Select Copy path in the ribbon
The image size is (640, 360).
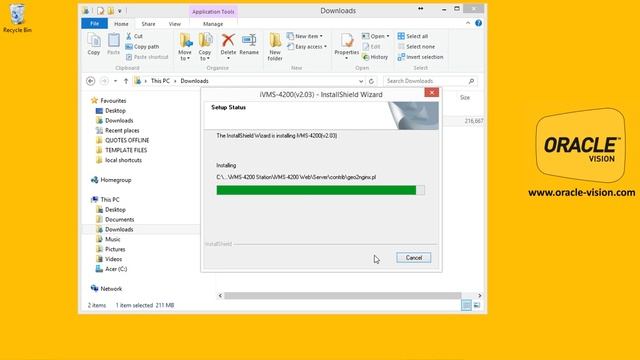[142, 47]
